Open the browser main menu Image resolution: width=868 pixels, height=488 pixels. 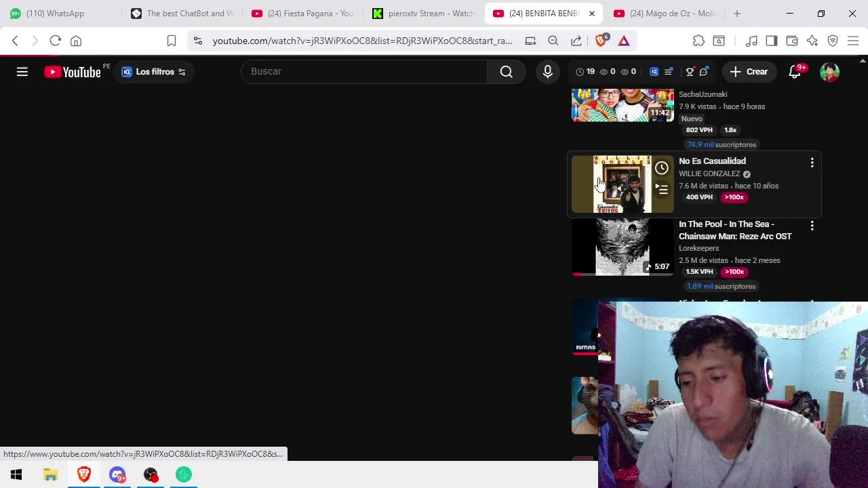pos(853,41)
